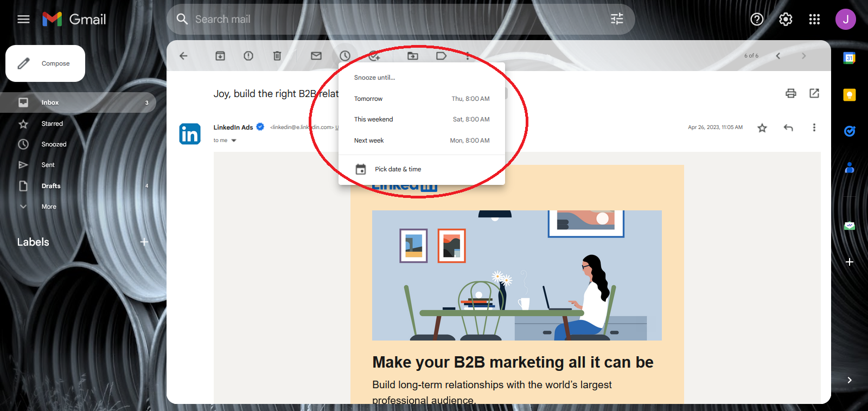Image resolution: width=868 pixels, height=411 pixels.
Task: Open more options beside reply arrow
Action: [814, 127]
